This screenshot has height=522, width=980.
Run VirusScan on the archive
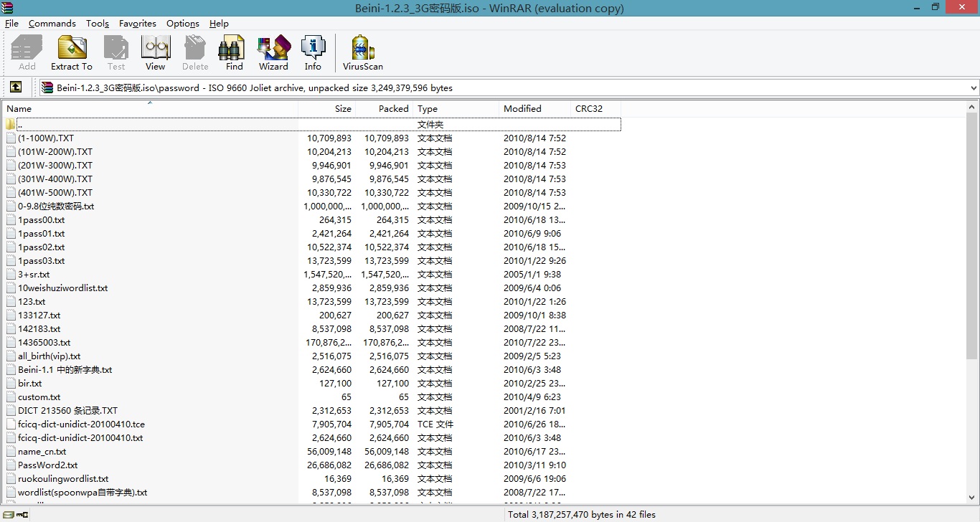click(x=363, y=54)
